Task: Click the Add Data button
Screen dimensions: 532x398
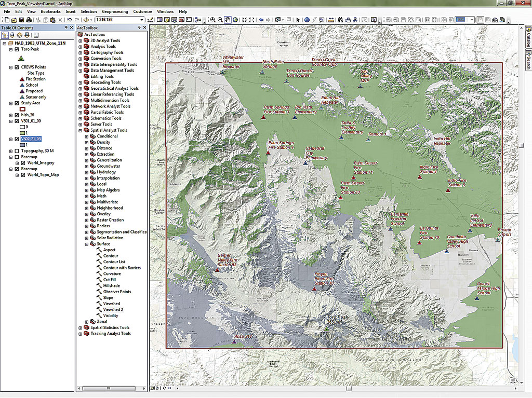Action: [86, 20]
